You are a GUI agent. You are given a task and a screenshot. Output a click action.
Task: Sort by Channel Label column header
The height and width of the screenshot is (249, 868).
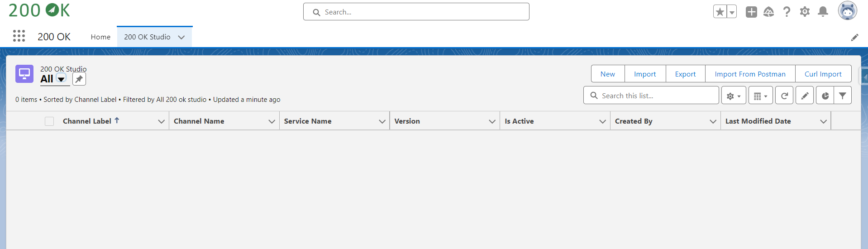(x=87, y=121)
